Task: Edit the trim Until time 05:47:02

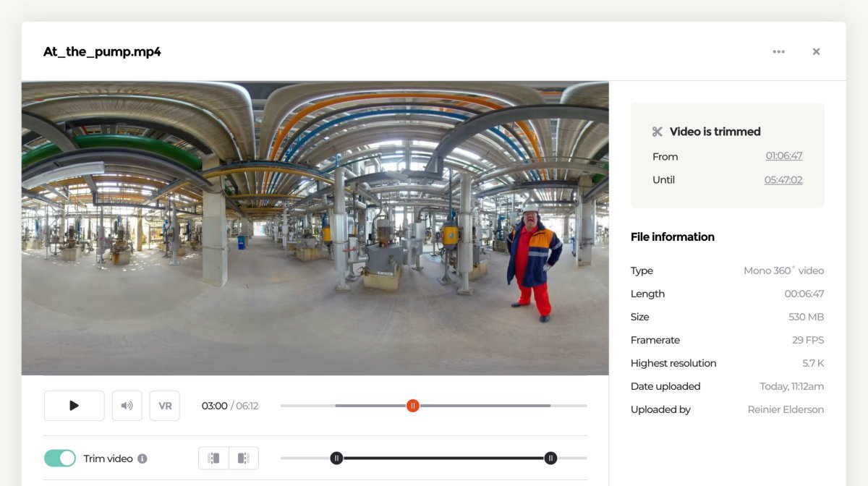Action: click(x=784, y=179)
